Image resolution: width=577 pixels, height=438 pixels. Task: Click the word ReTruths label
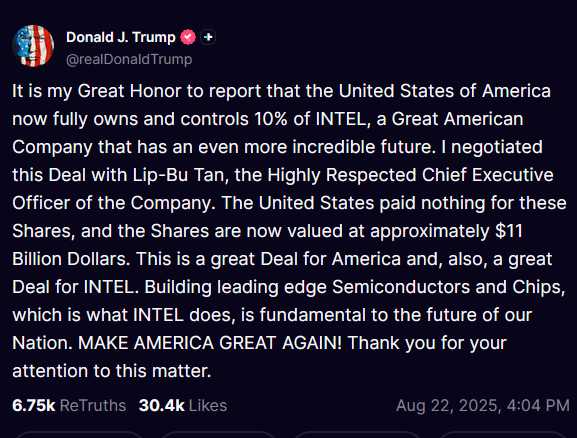pos(93,406)
